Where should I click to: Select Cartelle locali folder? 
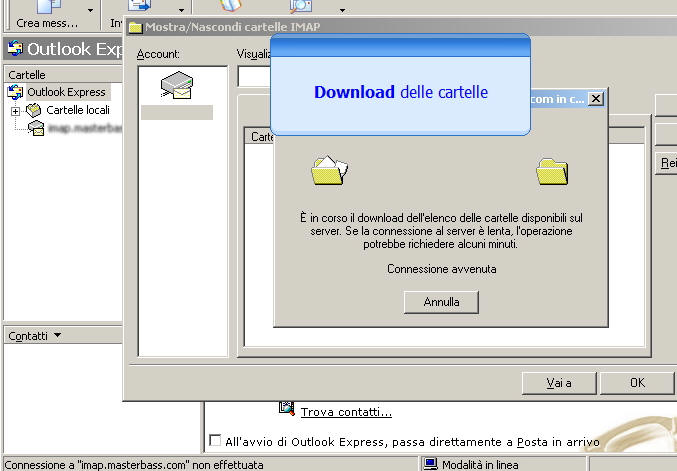coord(78,110)
